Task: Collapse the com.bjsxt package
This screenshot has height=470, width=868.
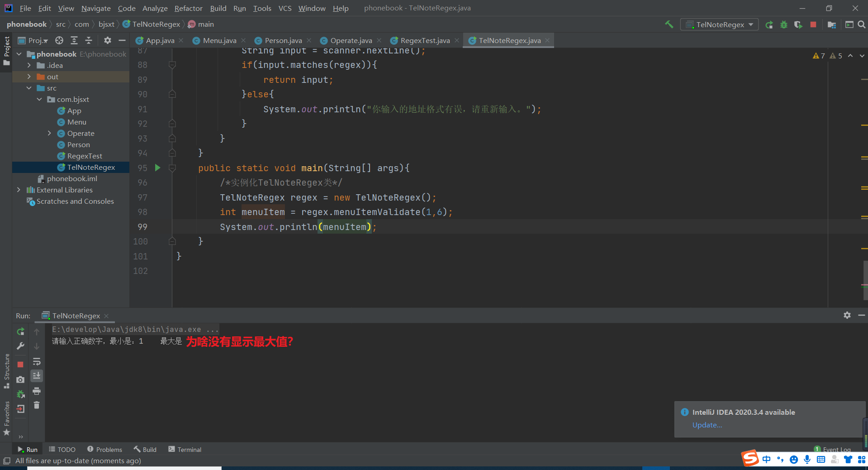Action: (39, 99)
